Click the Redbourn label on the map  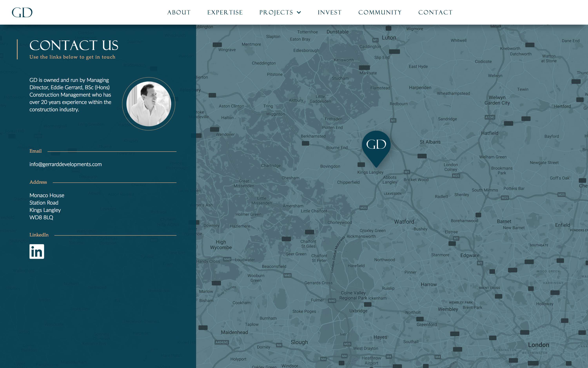399,104
